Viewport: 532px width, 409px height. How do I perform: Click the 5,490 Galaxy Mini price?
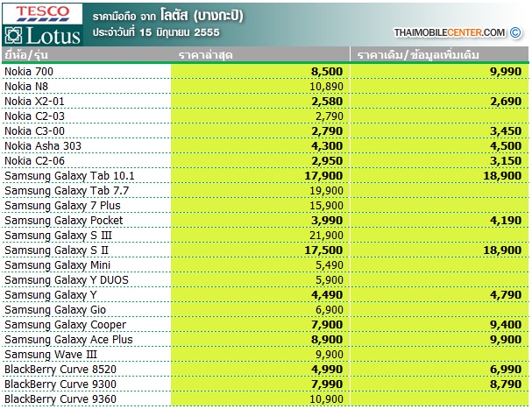point(330,266)
